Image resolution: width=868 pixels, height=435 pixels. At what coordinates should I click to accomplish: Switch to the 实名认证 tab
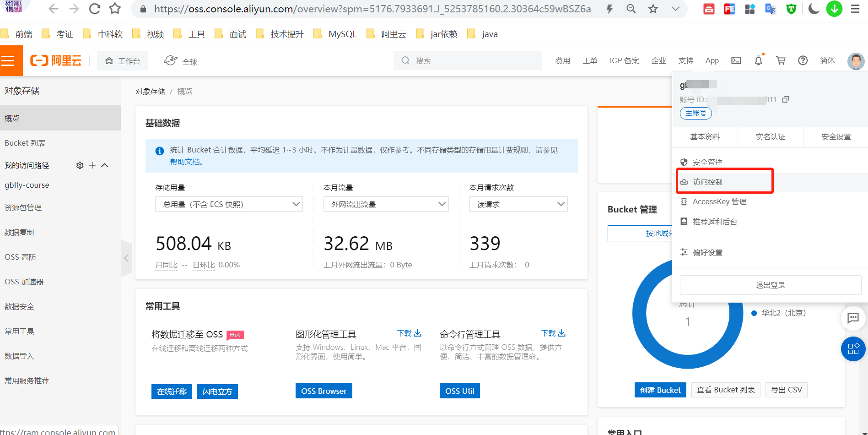(x=770, y=137)
